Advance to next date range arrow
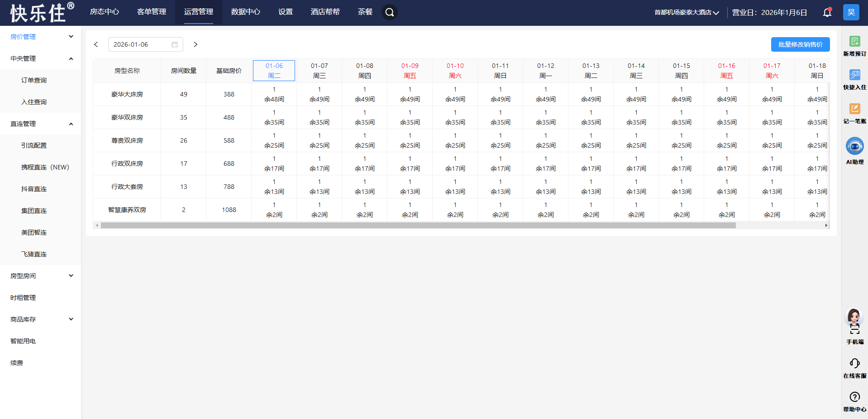Viewport: 868px width, 419px height. [196, 44]
